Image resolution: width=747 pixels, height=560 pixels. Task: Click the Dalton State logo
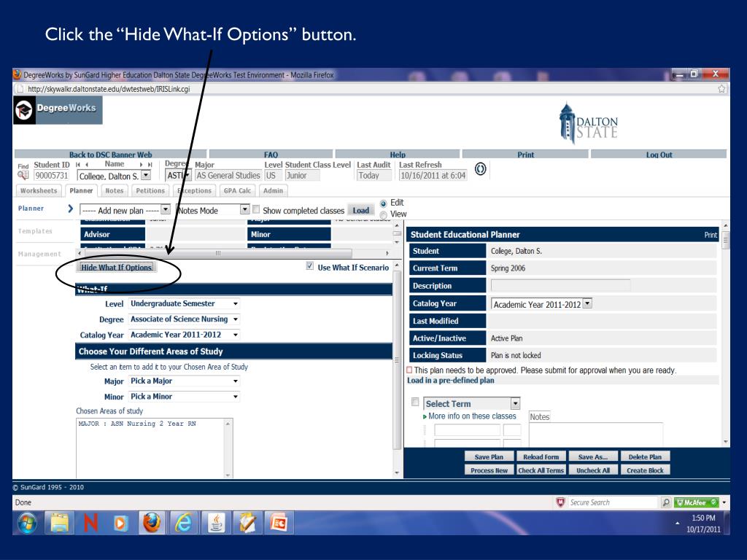(x=589, y=122)
